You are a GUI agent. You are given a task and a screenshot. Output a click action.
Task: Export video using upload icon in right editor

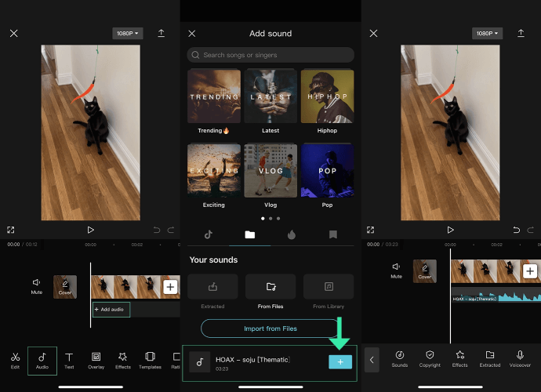coord(521,33)
